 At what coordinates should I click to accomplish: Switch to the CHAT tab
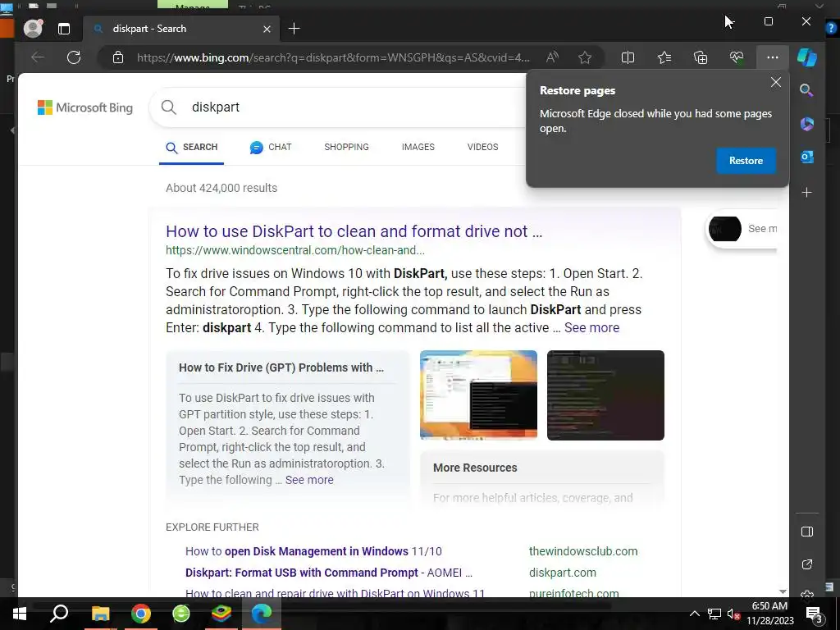(271, 148)
